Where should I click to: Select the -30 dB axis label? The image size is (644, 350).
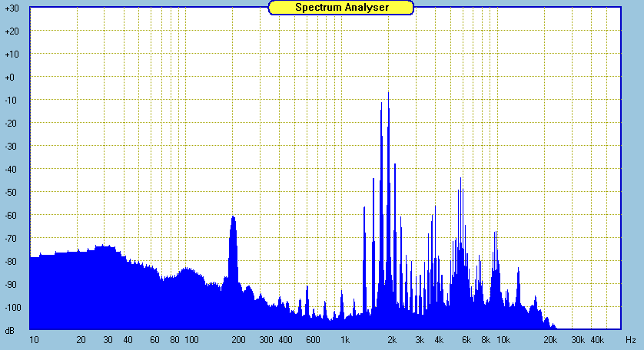pos(12,146)
